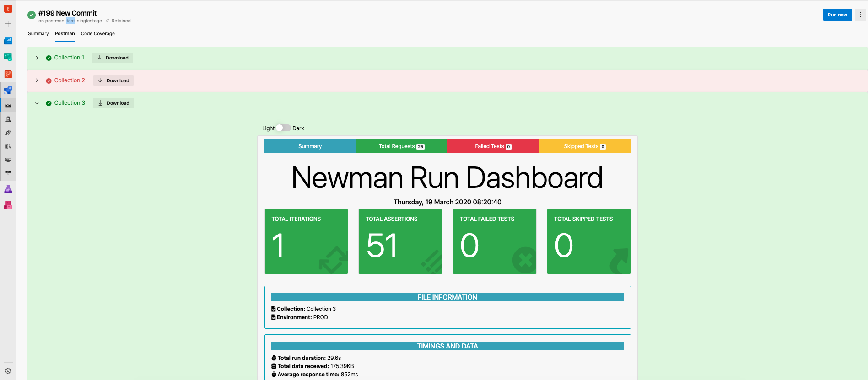Image resolution: width=868 pixels, height=380 pixels.
Task: Open Pipelines hub in sidebar
Action: point(8,90)
